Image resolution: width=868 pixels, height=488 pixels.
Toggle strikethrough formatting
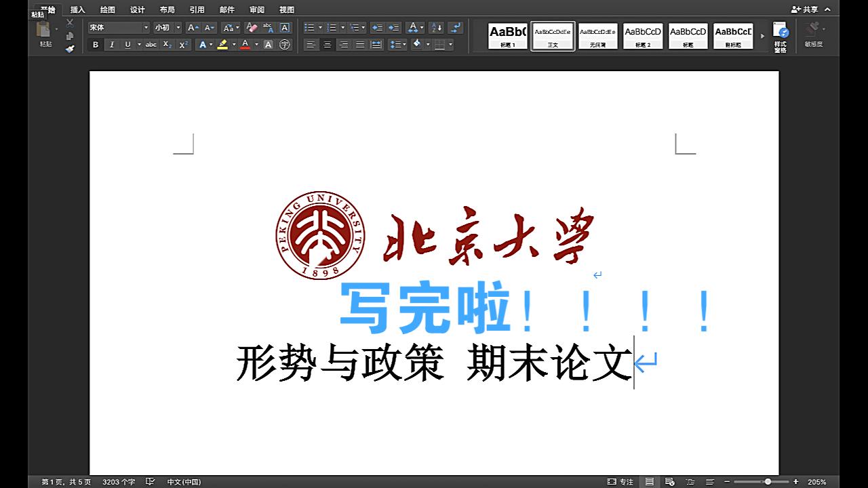(x=151, y=45)
